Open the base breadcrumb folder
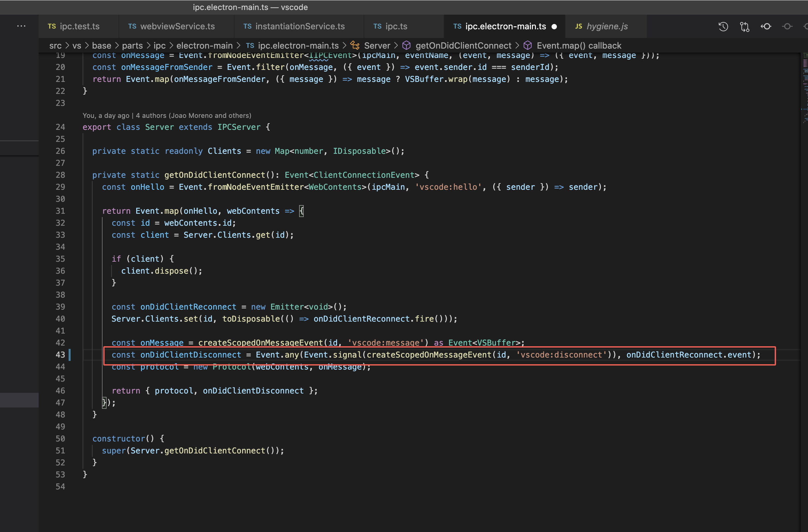The image size is (808, 532). [102, 46]
